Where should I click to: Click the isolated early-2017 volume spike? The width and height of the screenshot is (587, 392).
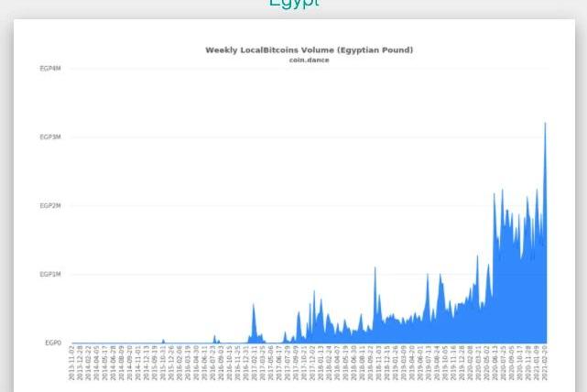pyautogui.click(x=254, y=307)
